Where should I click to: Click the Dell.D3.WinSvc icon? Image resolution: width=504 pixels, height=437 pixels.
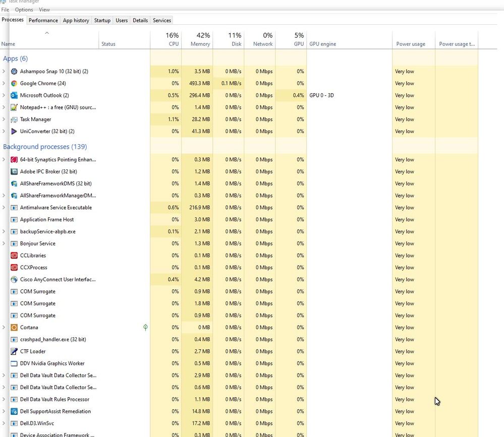pyautogui.click(x=14, y=423)
